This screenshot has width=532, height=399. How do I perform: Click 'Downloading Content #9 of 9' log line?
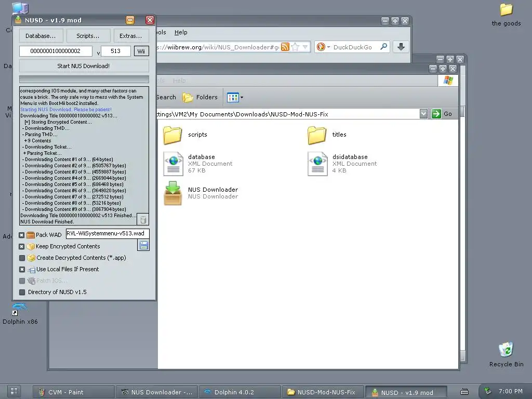click(74, 209)
